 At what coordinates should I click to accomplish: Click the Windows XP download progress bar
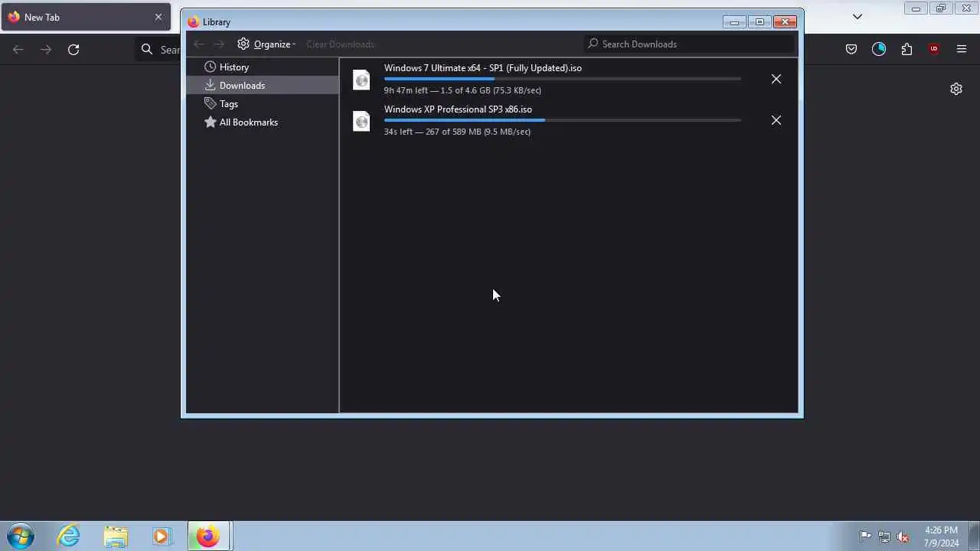tap(563, 120)
